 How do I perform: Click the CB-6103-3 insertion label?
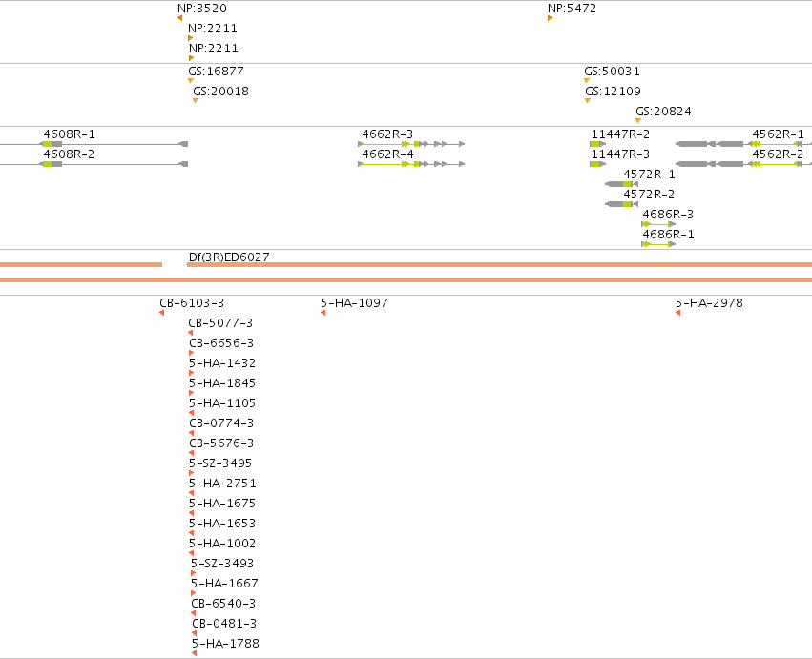tap(192, 303)
